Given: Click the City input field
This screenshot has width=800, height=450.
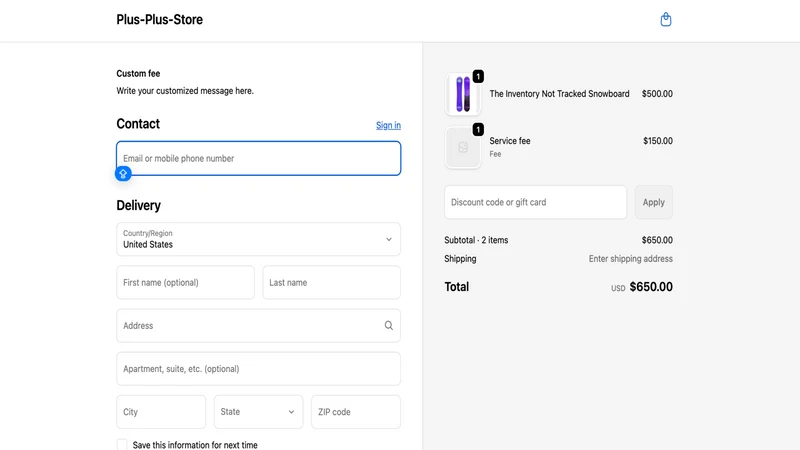Looking at the screenshot, I should coord(161,412).
